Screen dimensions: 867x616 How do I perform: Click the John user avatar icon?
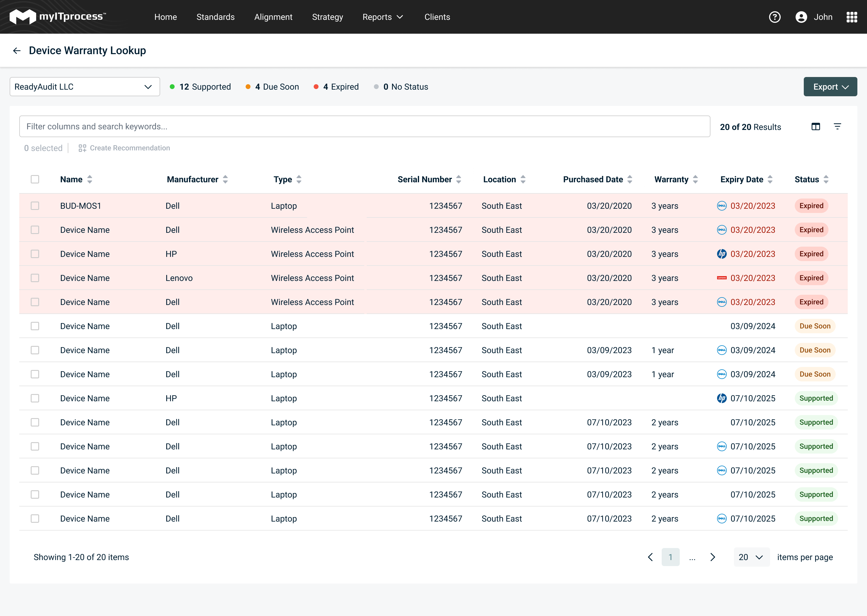tap(801, 17)
